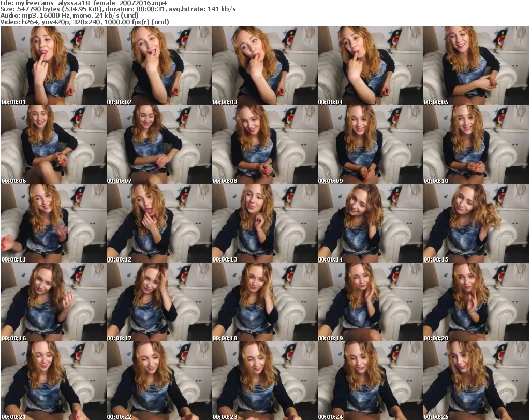Open the frame stamped 00:00:07
530x420 pixels.
coord(159,144)
